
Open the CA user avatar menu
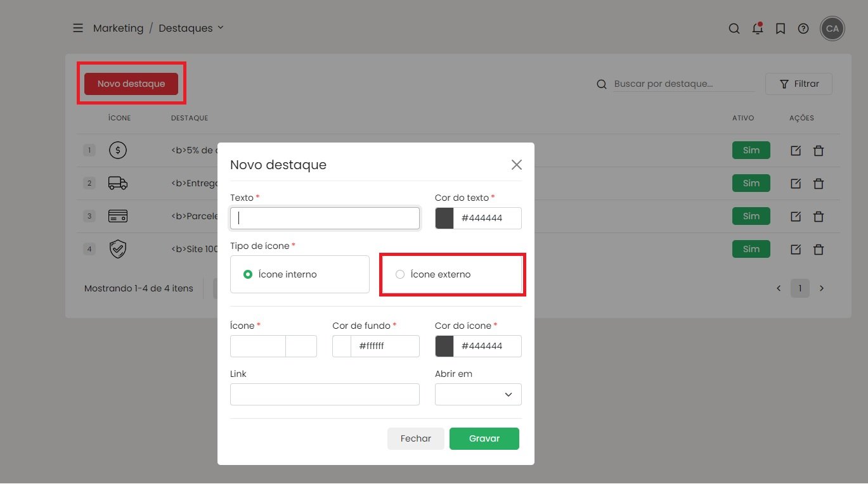[832, 29]
